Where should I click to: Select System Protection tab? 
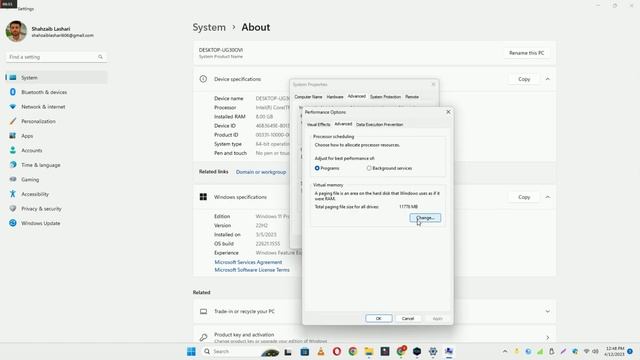385,97
